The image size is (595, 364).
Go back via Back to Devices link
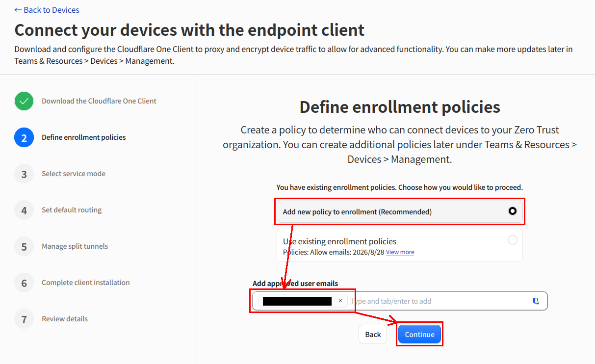coord(47,10)
